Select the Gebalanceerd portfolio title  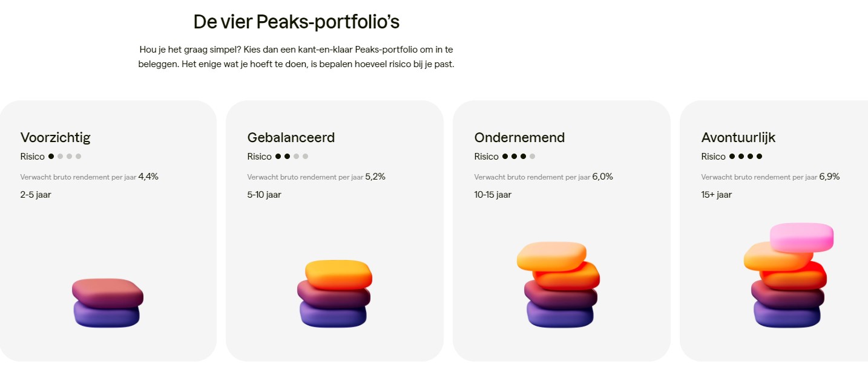(291, 137)
